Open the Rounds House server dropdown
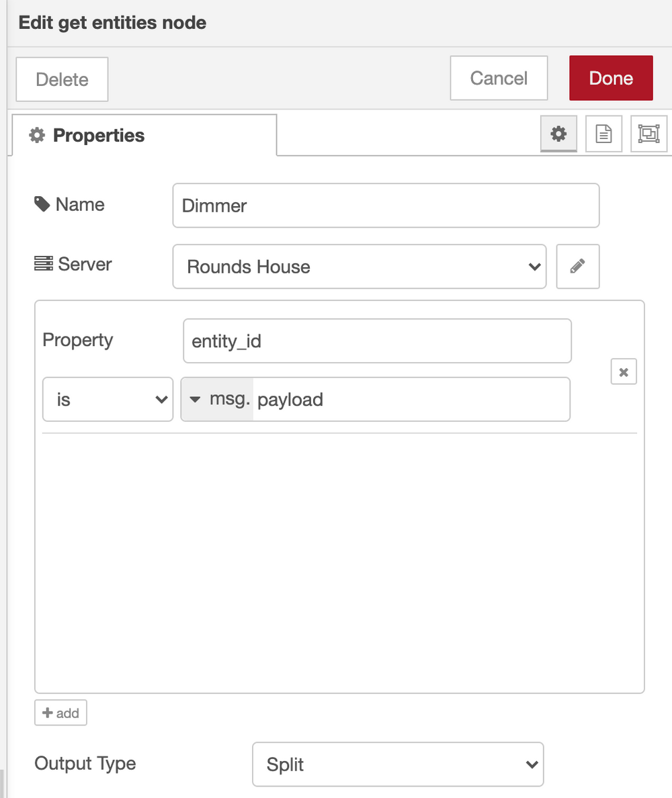This screenshot has width=672, height=798. tap(359, 267)
